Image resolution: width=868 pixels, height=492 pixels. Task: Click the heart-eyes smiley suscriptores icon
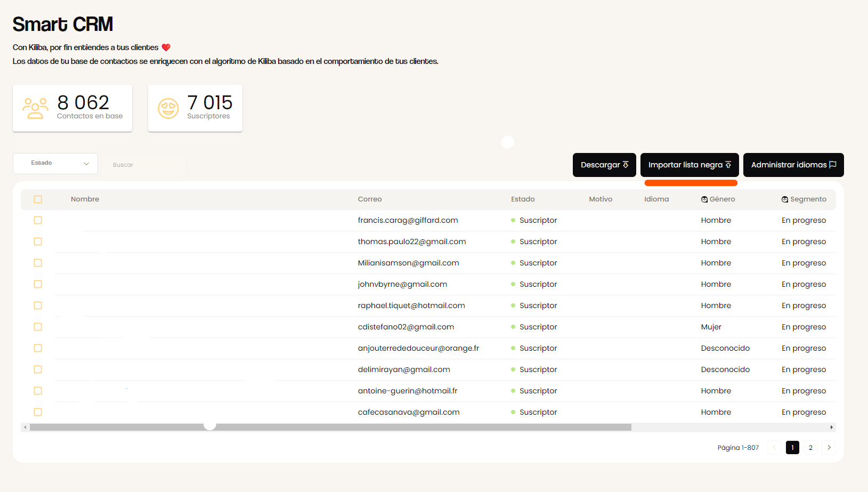coord(168,108)
